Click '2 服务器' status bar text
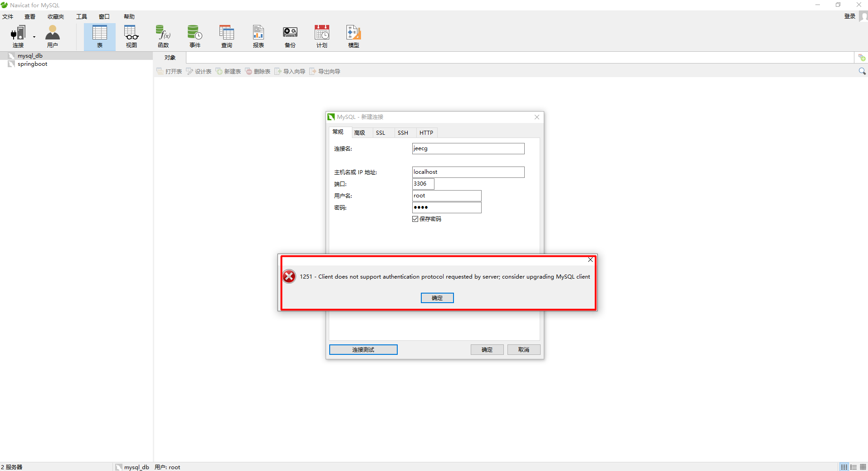This screenshot has width=868, height=471. pos(12,467)
